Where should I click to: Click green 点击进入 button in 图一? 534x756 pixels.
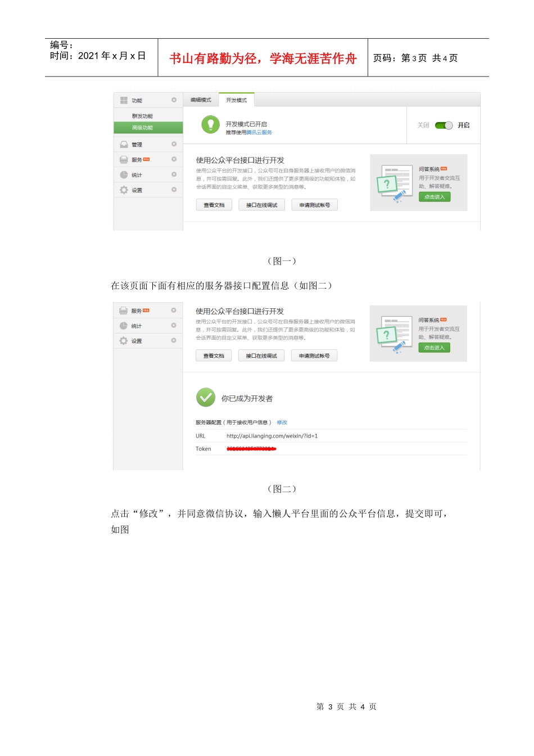(x=435, y=197)
